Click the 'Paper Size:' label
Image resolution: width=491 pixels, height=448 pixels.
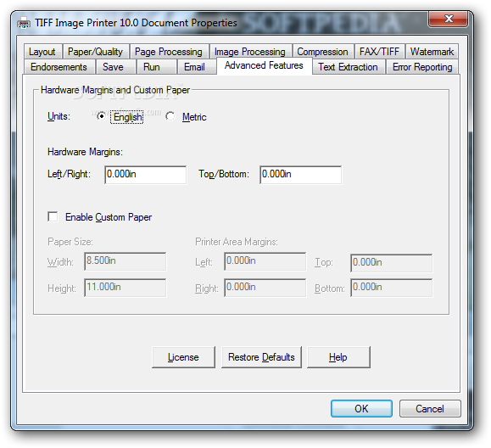70,242
